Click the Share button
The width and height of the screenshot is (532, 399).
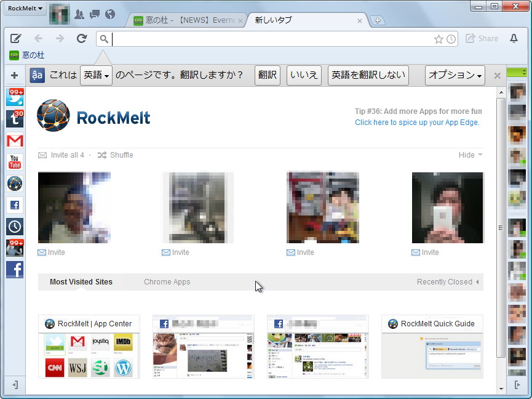tap(482, 38)
